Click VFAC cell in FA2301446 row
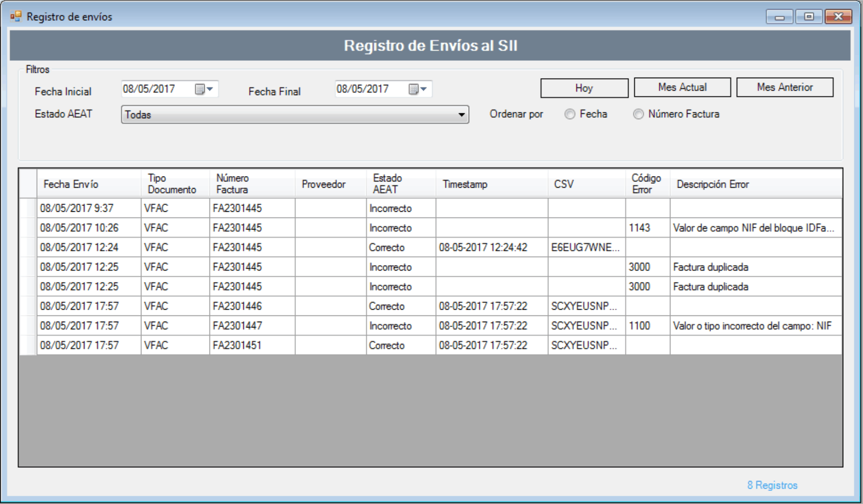863x504 pixels. [175, 306]
